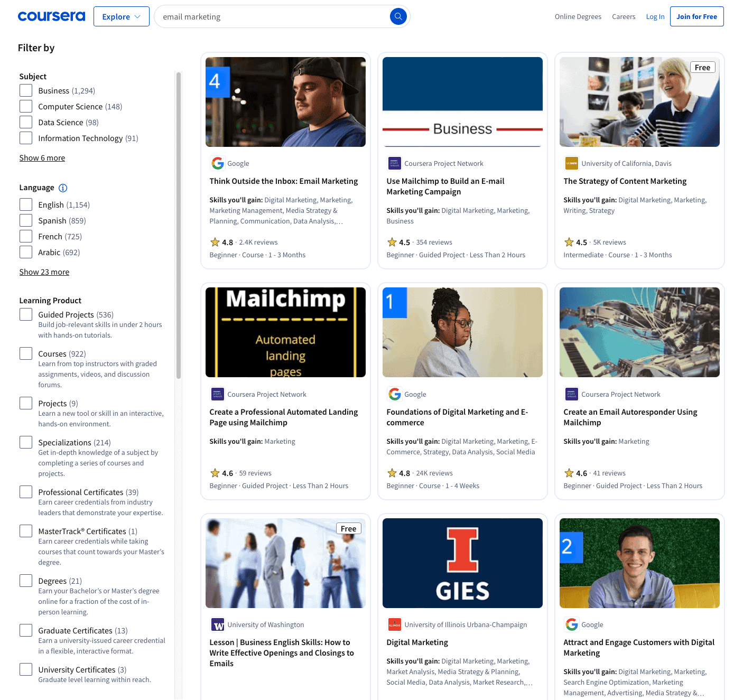
Task: Check the University Certificates filter
Action: point(26,669)
